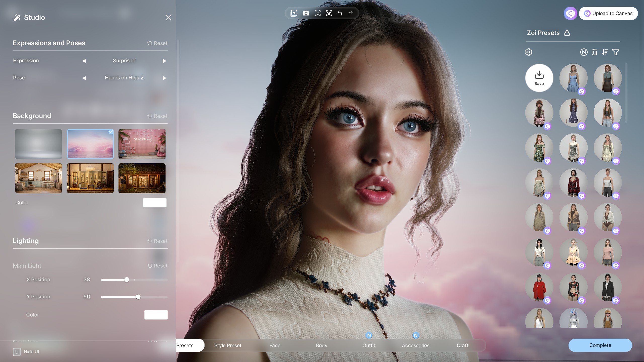This screenshot has height=362, width=644.
Task: Select the black blazer preset
Action: tap(608, 287)
